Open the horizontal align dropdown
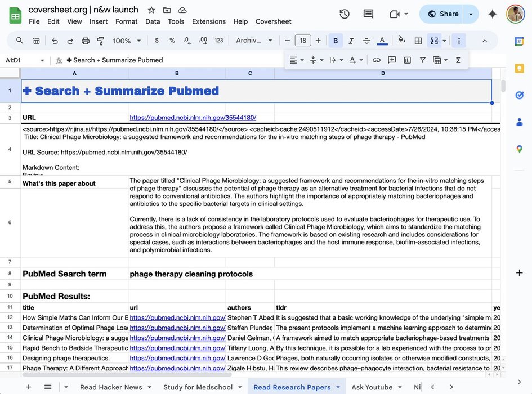The image size is (532, 394). (x=296, y=60)
